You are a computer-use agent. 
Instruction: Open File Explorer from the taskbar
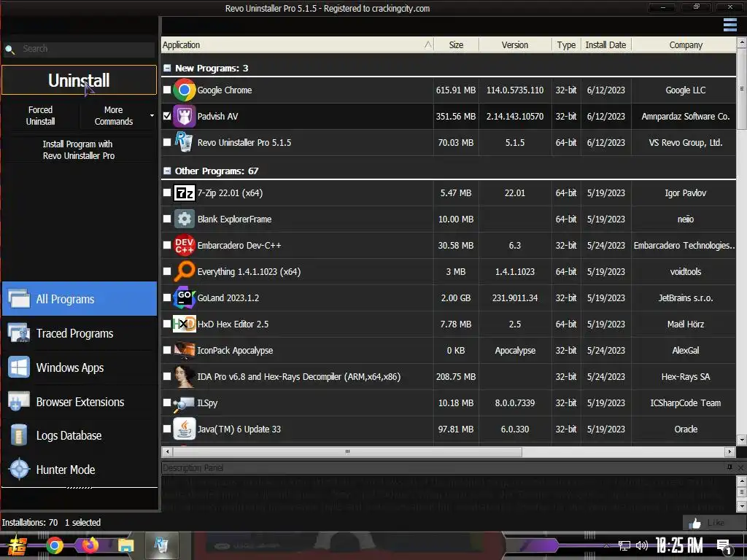click(125, 545)
